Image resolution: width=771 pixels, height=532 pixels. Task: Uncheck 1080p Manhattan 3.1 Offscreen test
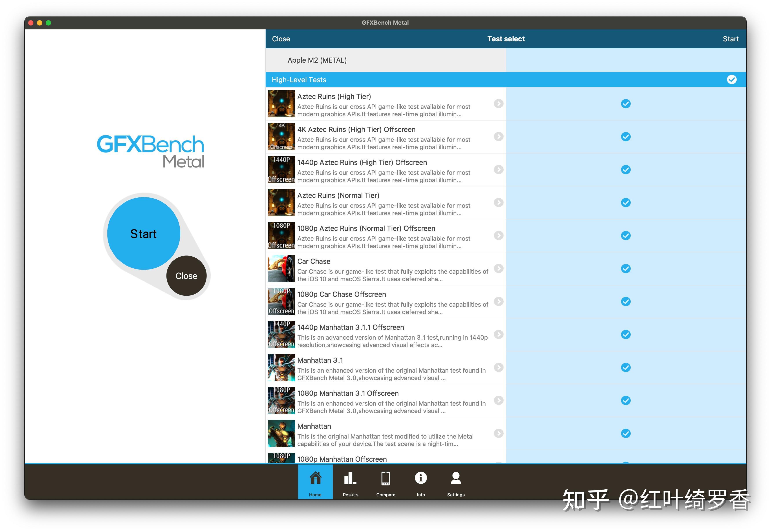coord(626,400)
